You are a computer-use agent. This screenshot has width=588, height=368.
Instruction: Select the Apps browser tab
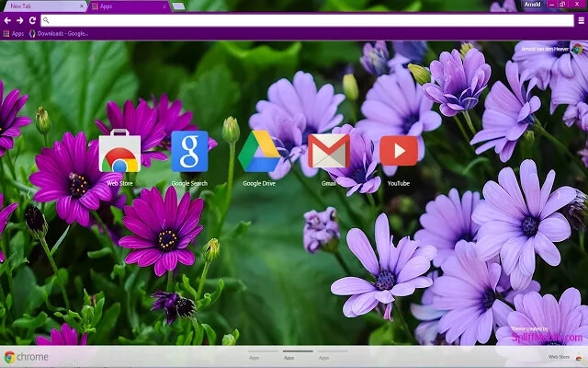(x=130, y=6)
